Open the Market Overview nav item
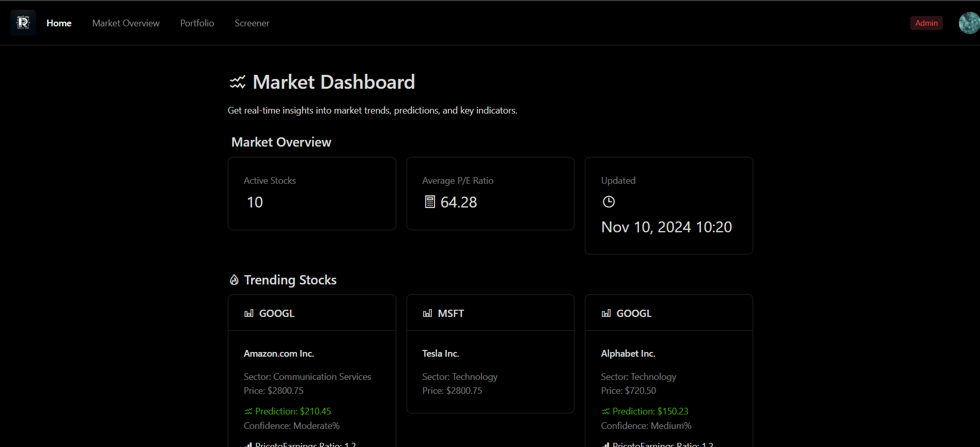This screenshot has height=447, width=980. coord(126,23)
